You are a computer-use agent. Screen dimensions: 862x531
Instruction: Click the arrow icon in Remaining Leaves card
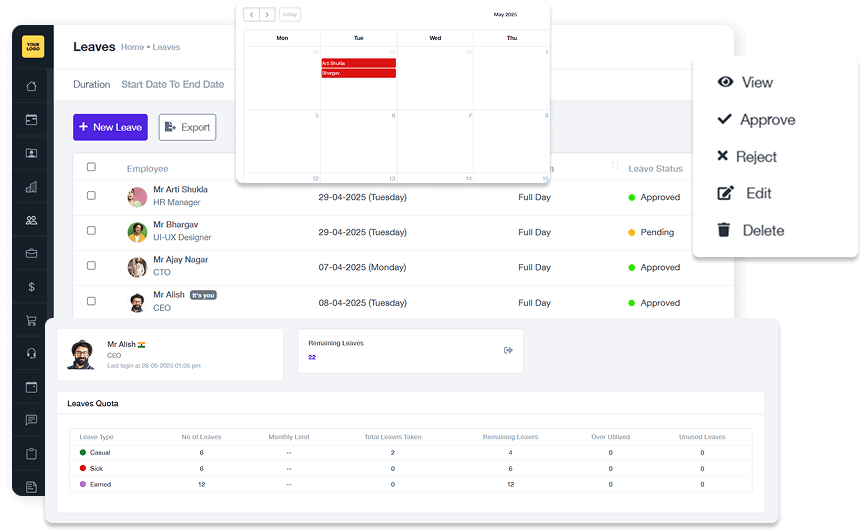[508, 350]
